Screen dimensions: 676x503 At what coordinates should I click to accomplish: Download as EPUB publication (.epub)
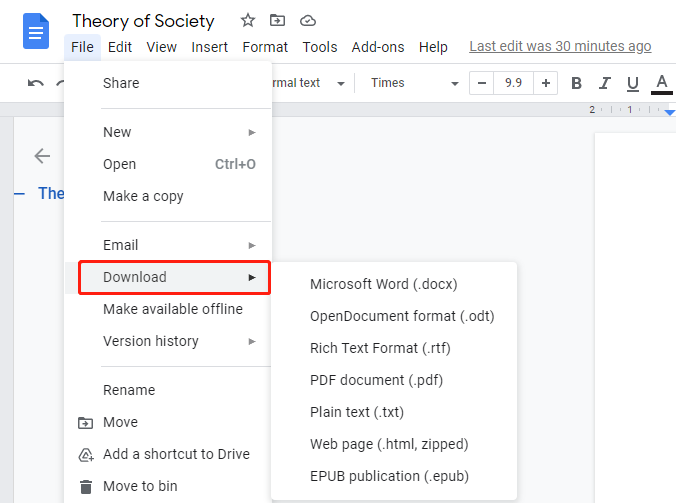pos(394,476)
